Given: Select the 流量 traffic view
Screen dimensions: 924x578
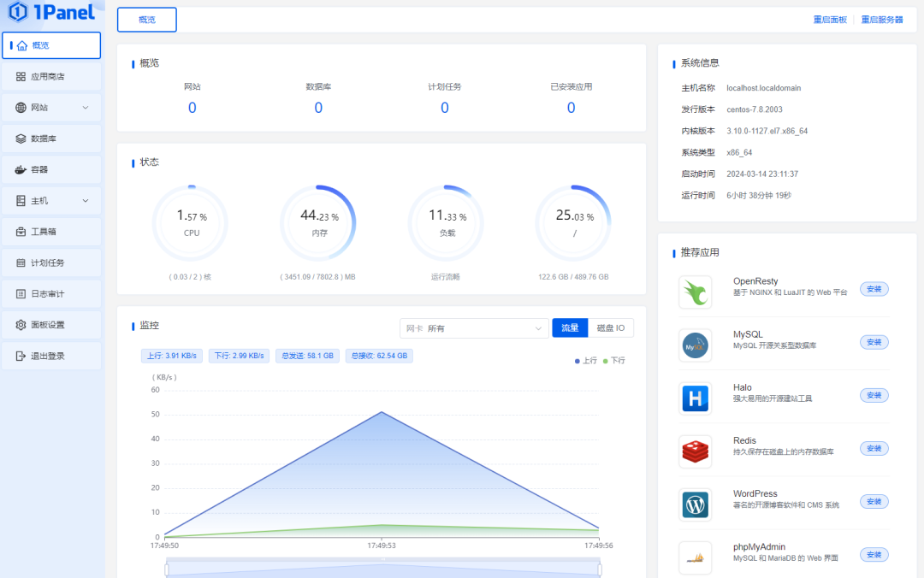Looking at the screenshot, I should click(570, 328).
